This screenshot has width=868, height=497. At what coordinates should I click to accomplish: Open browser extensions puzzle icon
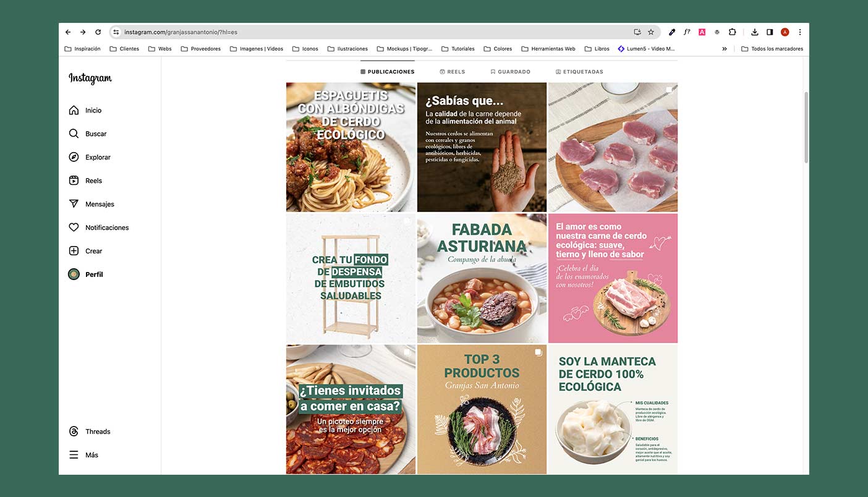(733, 32)
